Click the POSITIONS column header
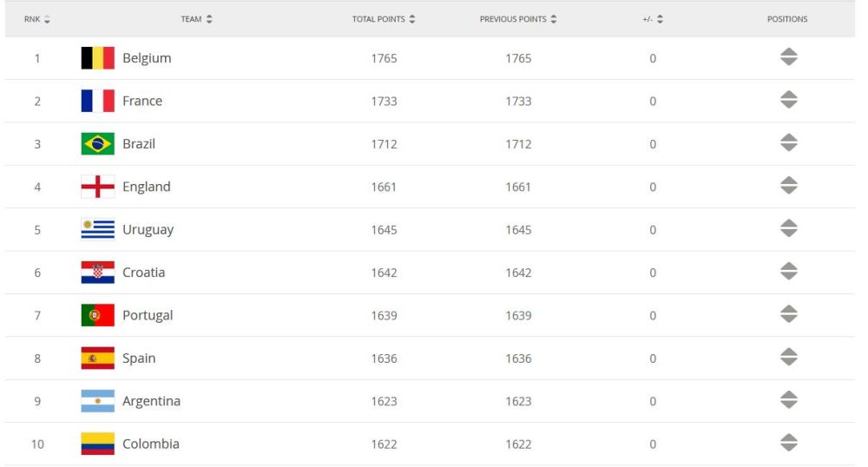This screenshot has width=868, height=467. point(787,19)
